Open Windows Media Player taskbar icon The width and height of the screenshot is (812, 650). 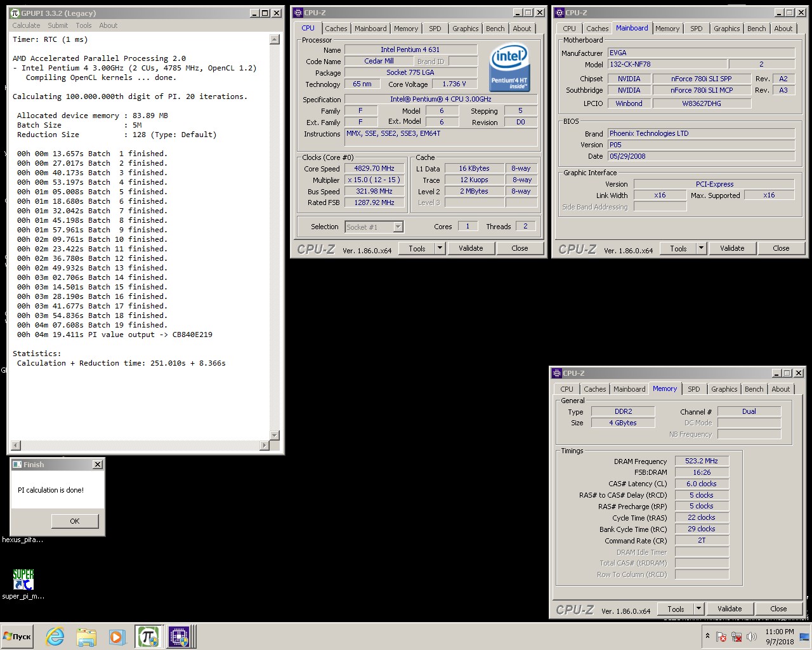click(116, 637)
